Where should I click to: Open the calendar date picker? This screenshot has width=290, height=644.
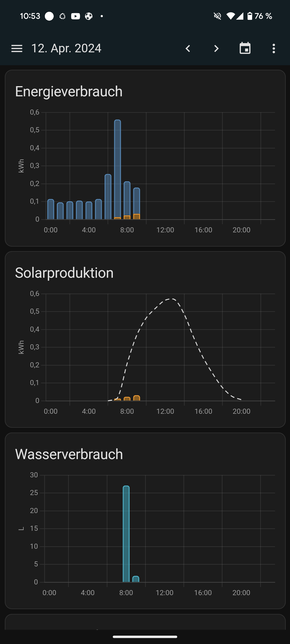[x=245, y=49]
